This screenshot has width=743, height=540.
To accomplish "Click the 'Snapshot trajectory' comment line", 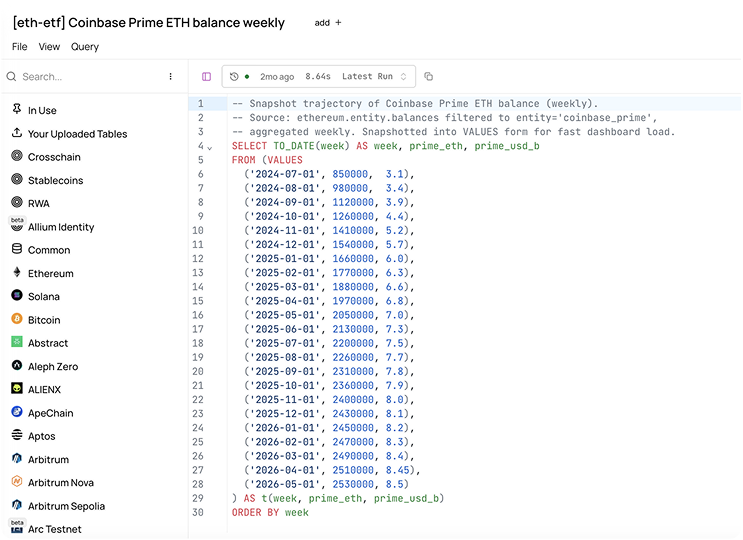I will (x=415, y=103).
